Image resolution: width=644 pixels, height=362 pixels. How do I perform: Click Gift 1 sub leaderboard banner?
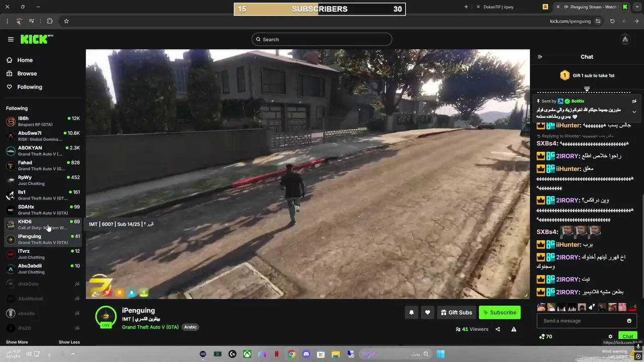click(x=587, y=75)
